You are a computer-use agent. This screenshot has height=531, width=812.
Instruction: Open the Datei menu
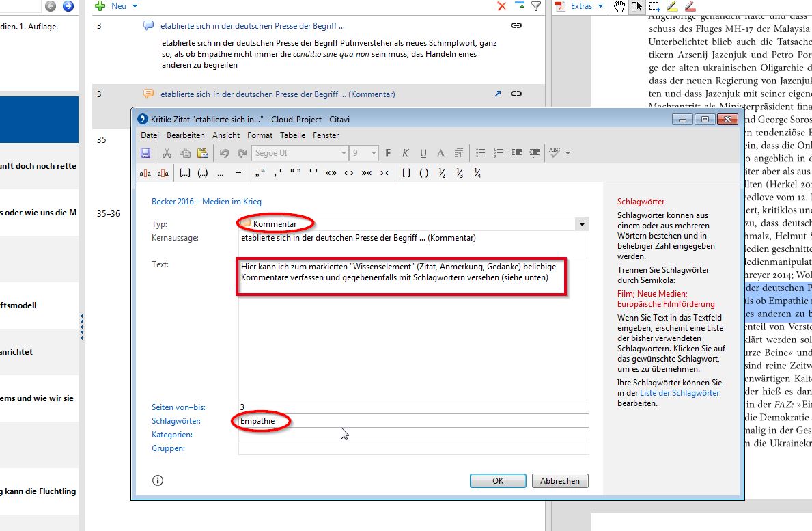point(150,135)
